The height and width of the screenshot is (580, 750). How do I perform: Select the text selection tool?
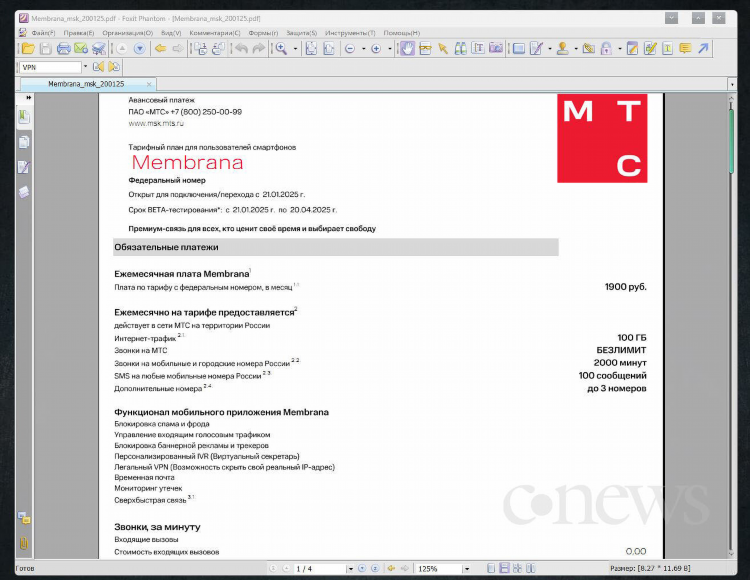coord(478,49)
